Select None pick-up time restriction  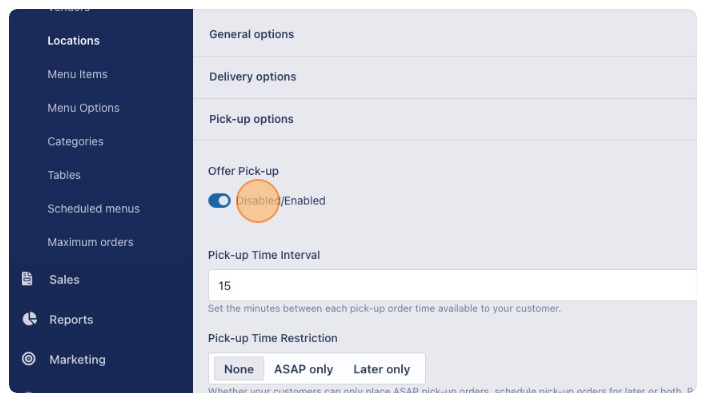point(239,369)
